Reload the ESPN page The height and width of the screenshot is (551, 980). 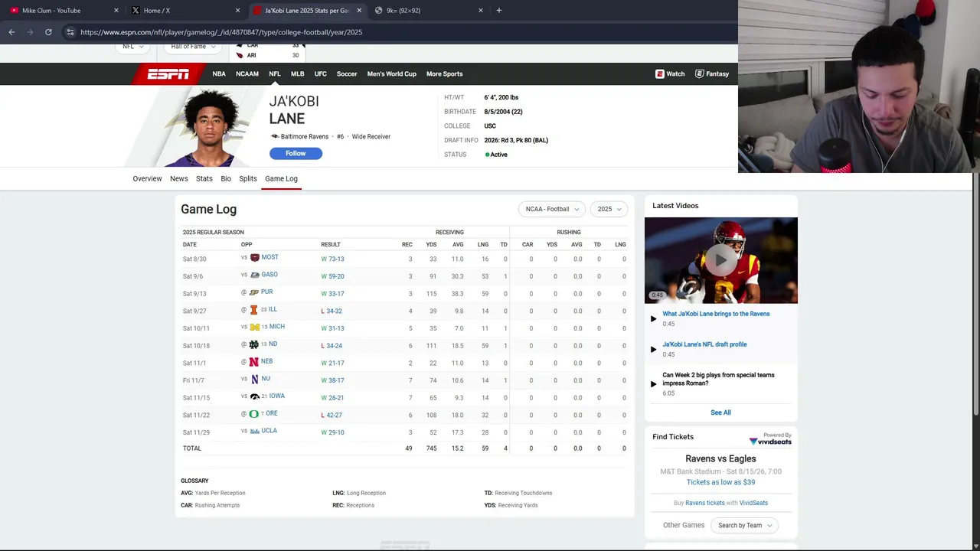[x=48, y=32]
